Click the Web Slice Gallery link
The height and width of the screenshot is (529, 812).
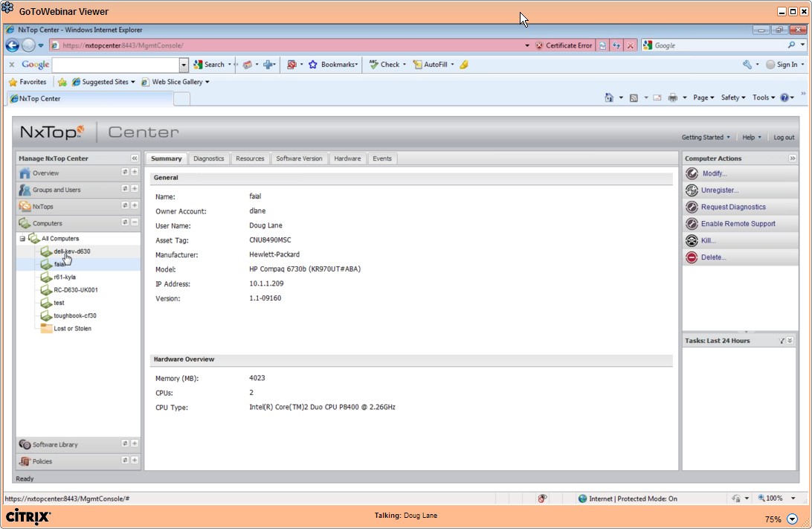coord(175,82)
